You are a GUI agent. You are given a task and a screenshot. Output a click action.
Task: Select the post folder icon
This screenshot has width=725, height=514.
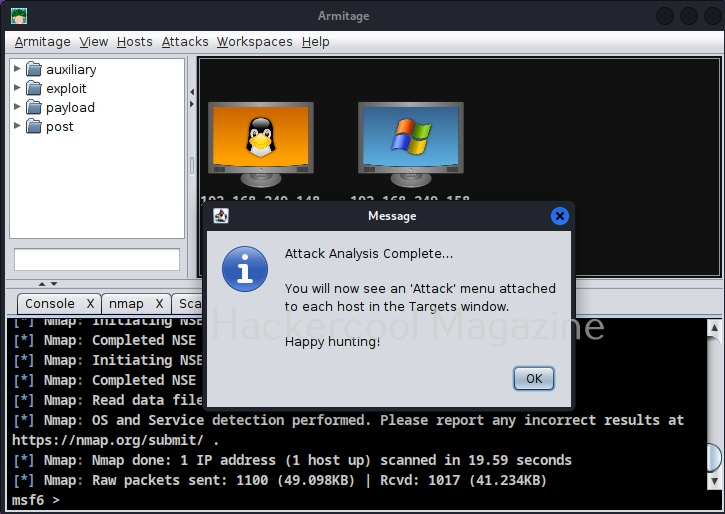(x=33, y=126)
